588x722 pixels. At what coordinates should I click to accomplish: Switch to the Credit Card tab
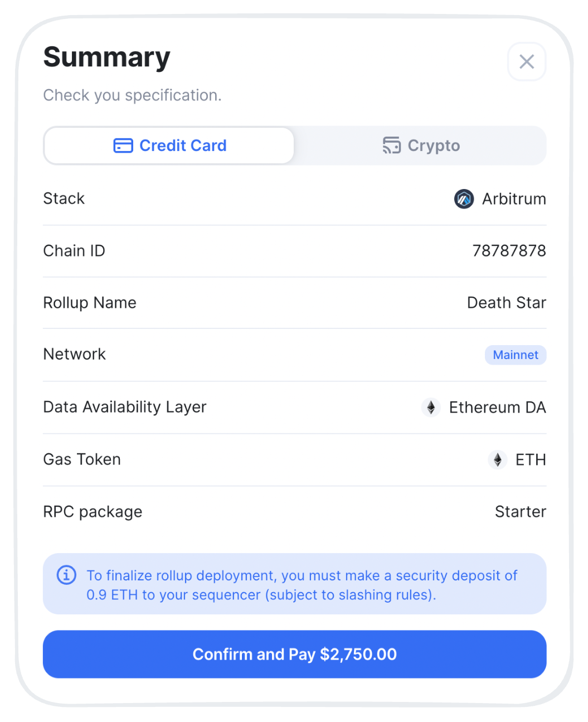click(x=169, y=146)
